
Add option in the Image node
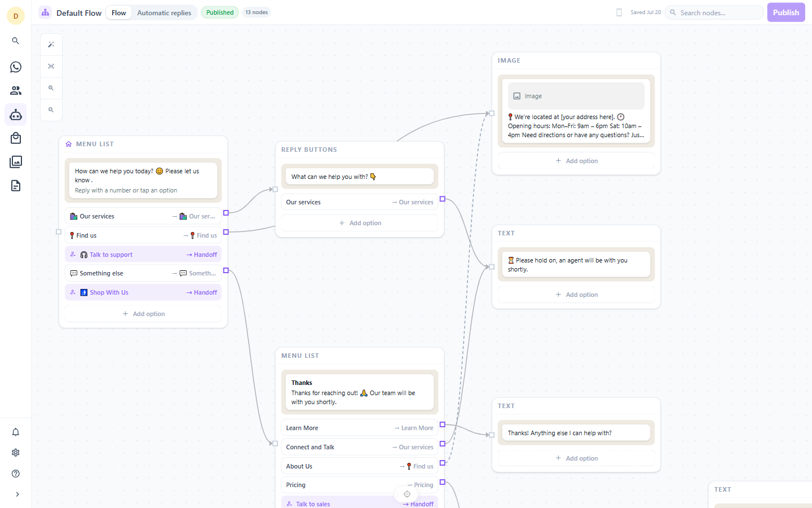coord(576,161)
